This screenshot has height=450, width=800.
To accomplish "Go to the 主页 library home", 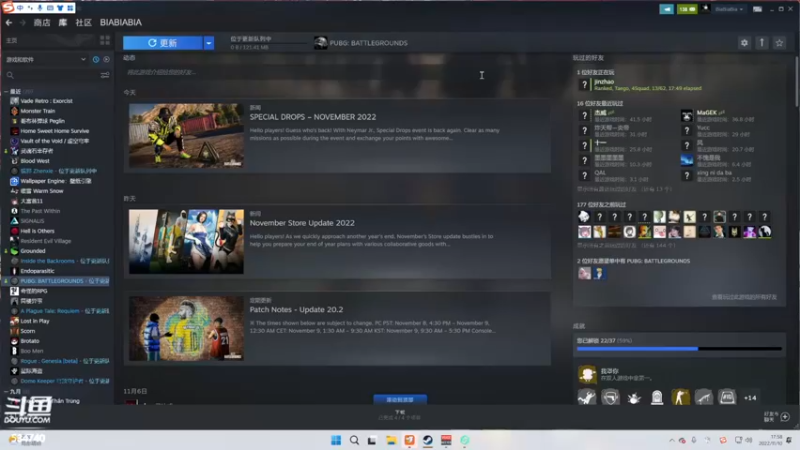I will [x=11, y=40].
